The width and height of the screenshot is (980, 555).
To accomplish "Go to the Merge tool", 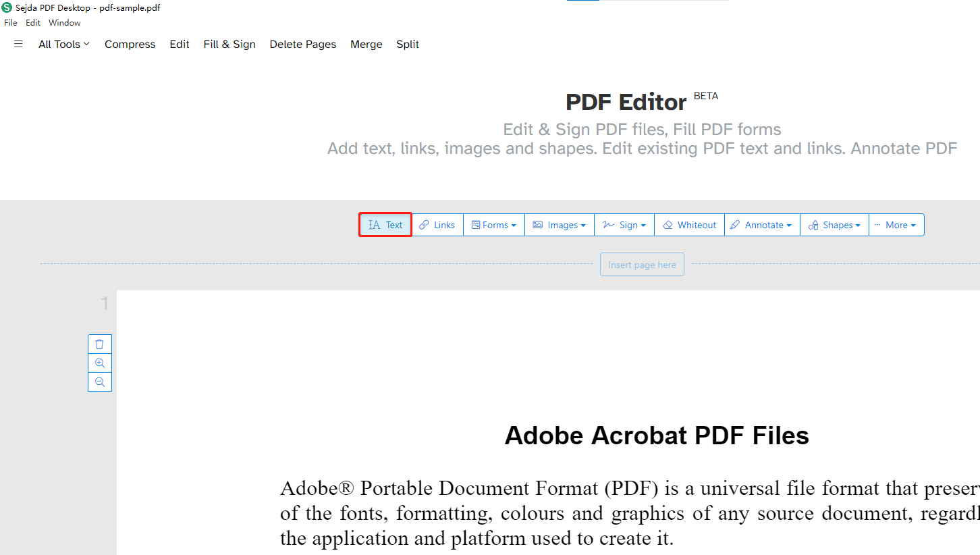I will click(366, 44).
